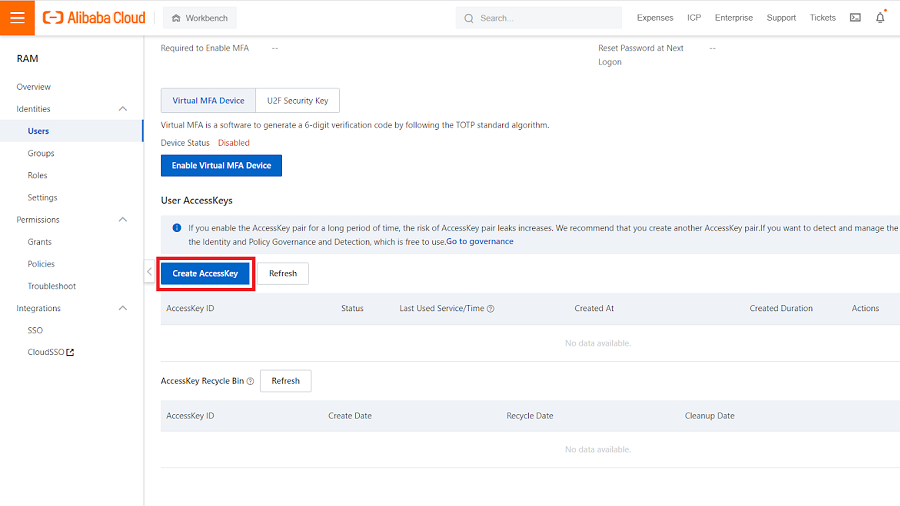Open the orange hamburger navigation menu
The width and height of the screenshot is (900, 506).
17,17
